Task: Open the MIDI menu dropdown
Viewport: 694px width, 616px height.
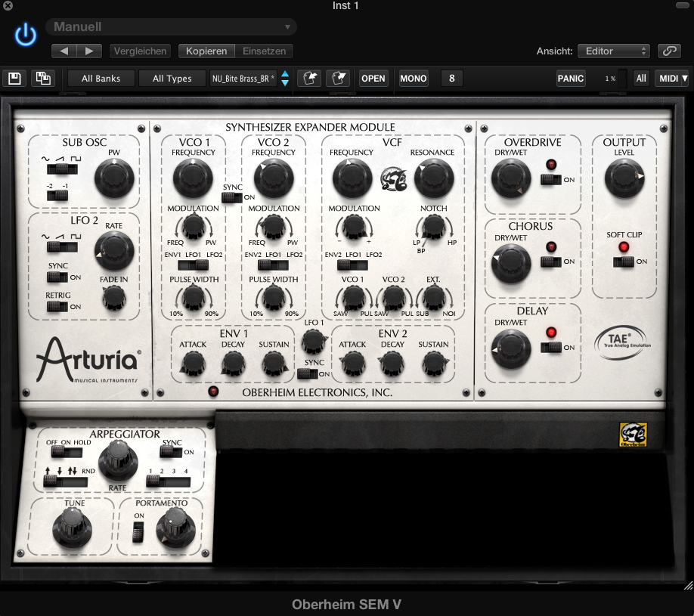Action: [672, 79]
